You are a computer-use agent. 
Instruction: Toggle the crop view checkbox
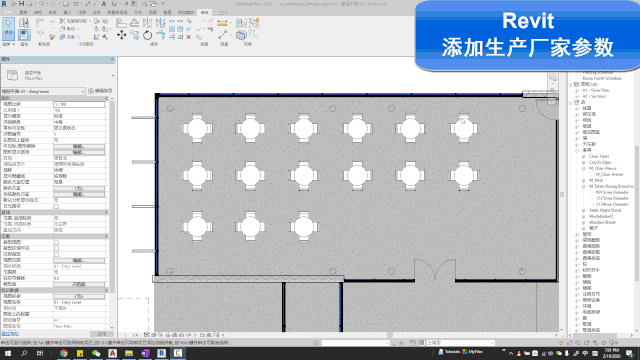56,242
